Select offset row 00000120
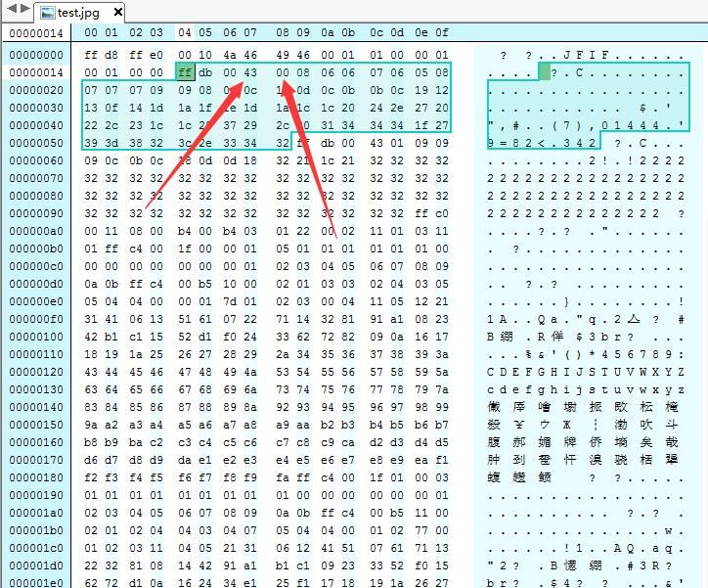 pyautogui.click(x=36, y=372)
